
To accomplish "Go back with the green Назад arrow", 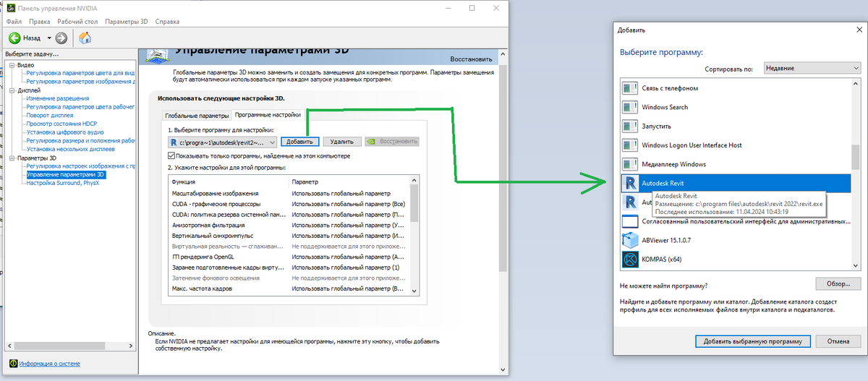I will (x=14, y=38).
